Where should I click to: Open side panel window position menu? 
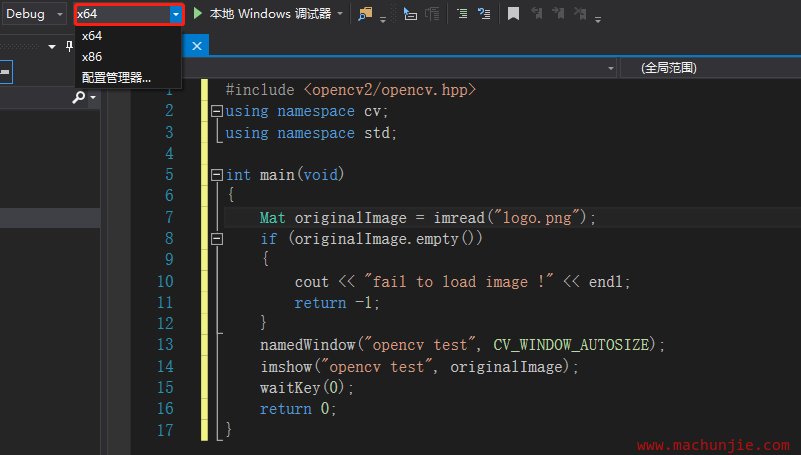click(52, 46)
